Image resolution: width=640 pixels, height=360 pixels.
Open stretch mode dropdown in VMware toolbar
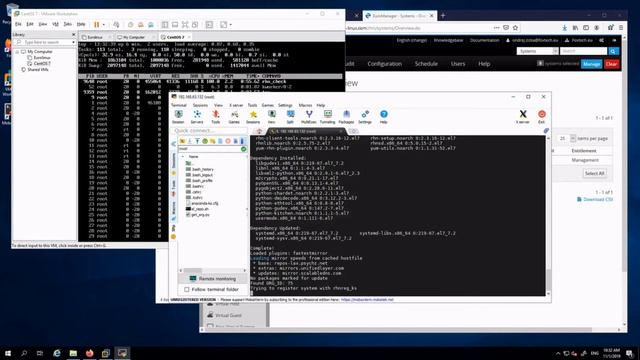pyautogui.click(x=231, y=25)
